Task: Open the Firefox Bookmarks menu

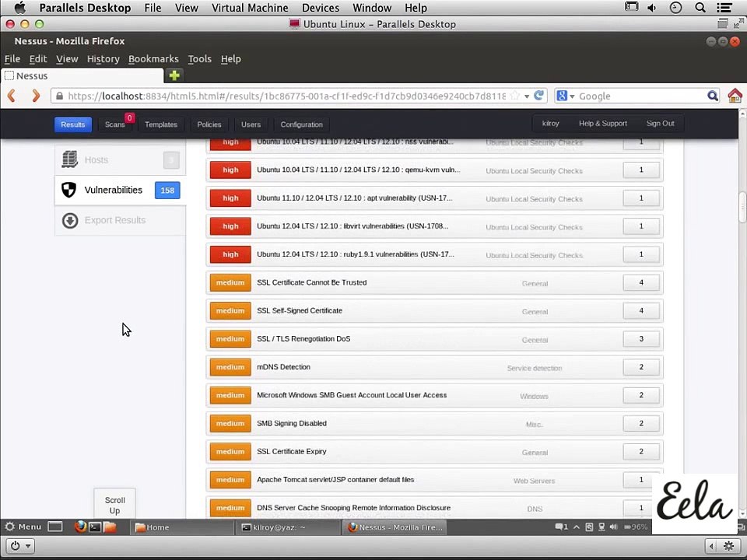Action: (x=153, y=58)
